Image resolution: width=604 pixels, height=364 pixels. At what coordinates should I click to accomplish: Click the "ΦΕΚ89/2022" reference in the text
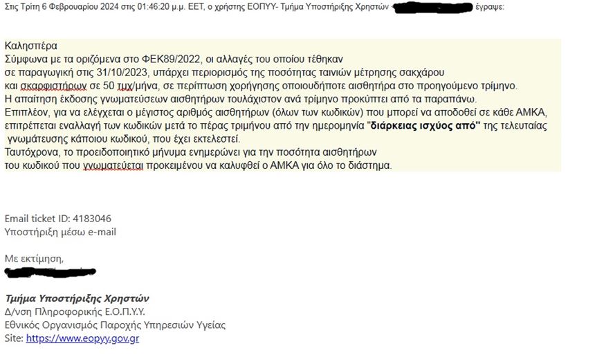(171, 60)
